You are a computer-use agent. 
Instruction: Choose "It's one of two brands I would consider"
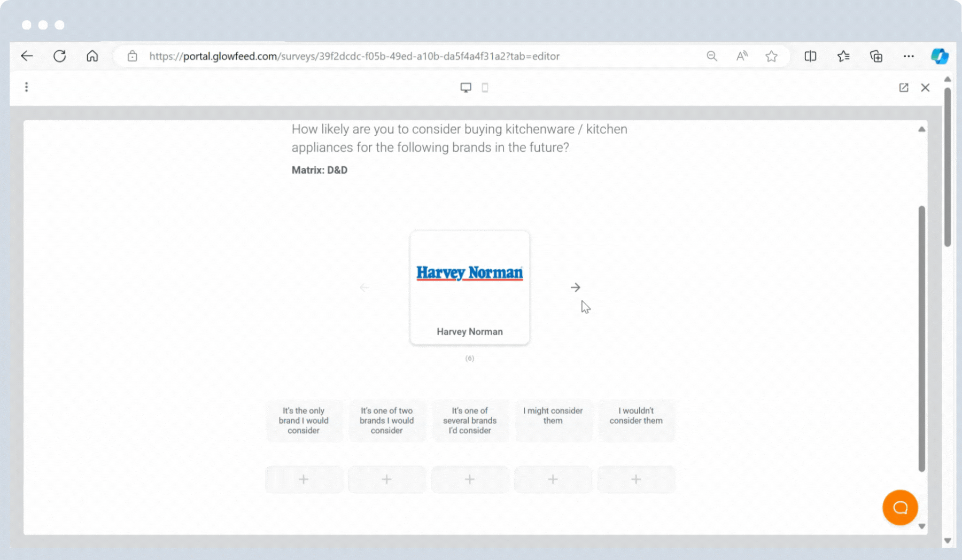pos(387,421)
